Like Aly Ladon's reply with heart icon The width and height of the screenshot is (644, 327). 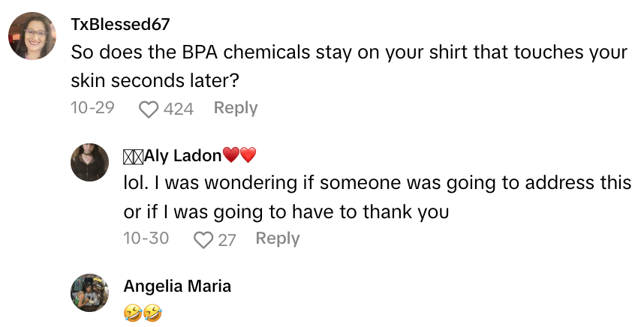(203, 240)
